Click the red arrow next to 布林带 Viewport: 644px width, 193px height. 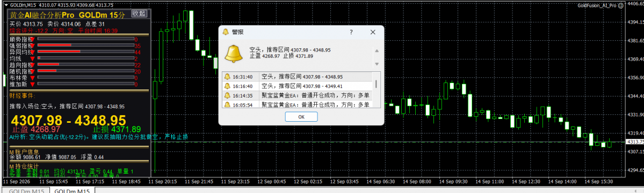point(32,77)
